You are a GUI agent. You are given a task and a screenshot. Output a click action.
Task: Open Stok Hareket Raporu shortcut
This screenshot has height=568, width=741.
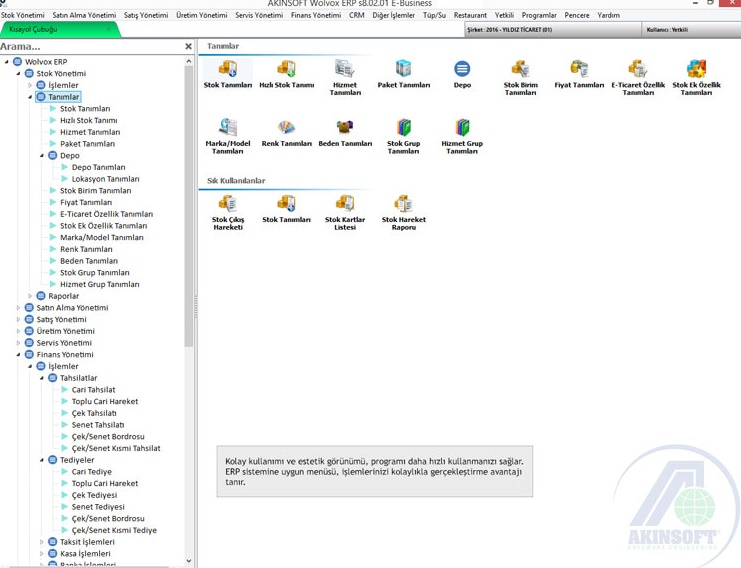pos(404,213)
